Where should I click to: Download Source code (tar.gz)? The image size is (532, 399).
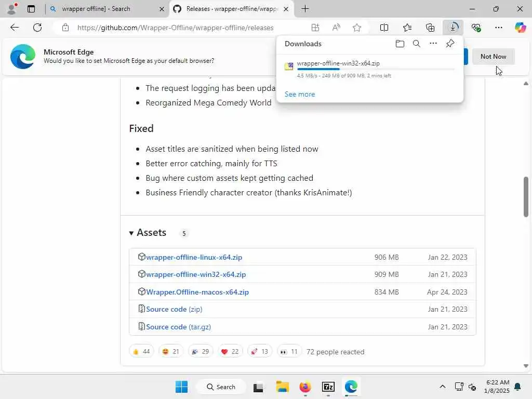179,327
